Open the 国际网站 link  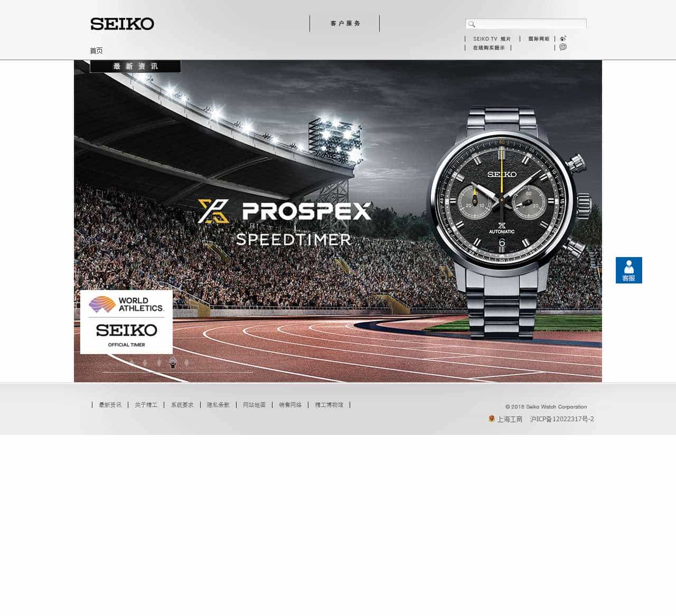click(x=539, y=39)
